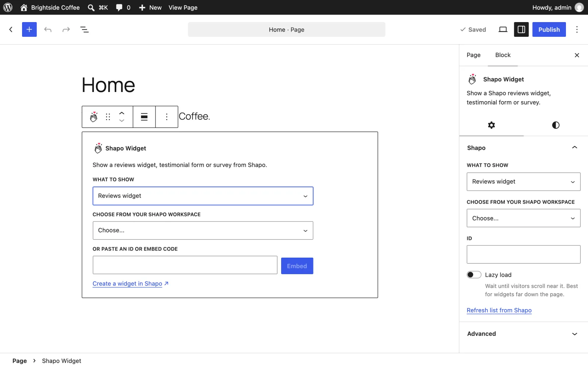Click the New menu in admin bar
588x368 pixels.
point(150,7)
